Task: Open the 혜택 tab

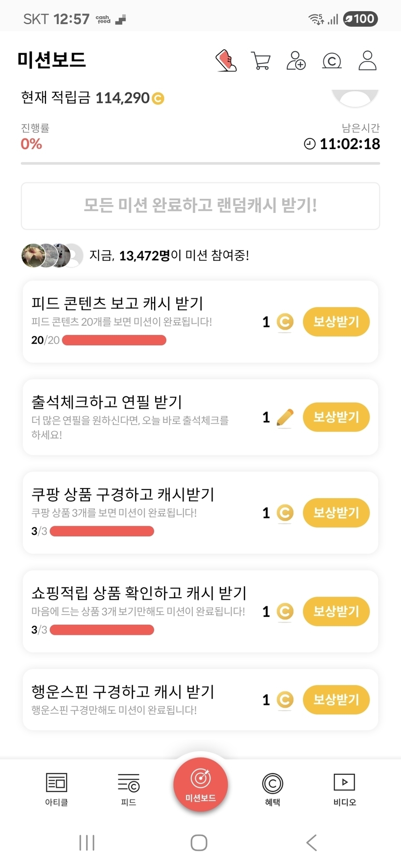Action: click(272, 788)
